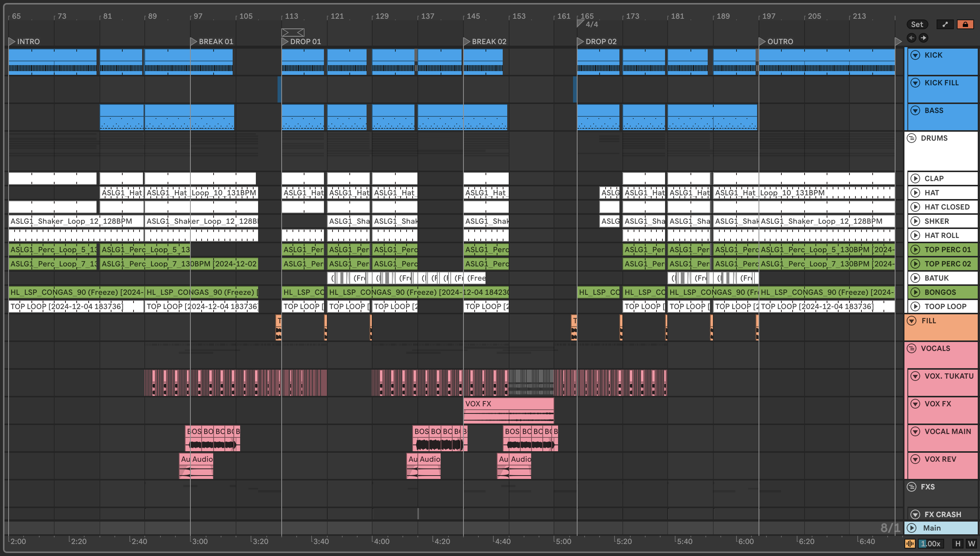Select the BASS clip at bar 81
Viewport: 980px width, 556px height.
pyautogui.click(x=122, y=117)
